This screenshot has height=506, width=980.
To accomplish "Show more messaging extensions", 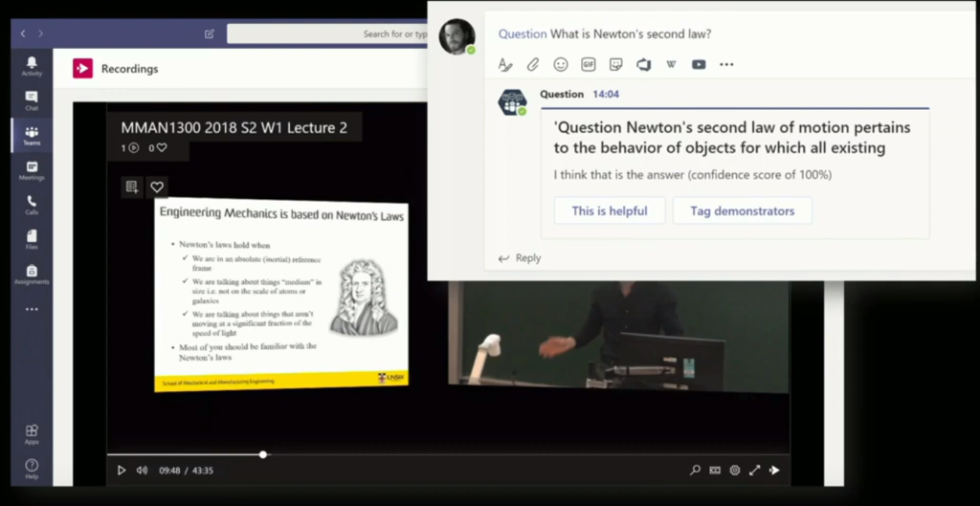I will coord(726,64).
